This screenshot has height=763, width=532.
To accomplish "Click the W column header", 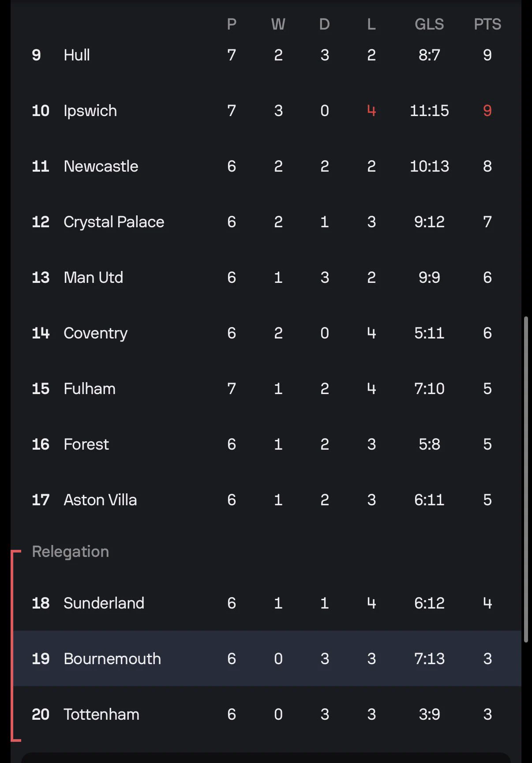I will [x=278, y=24].
